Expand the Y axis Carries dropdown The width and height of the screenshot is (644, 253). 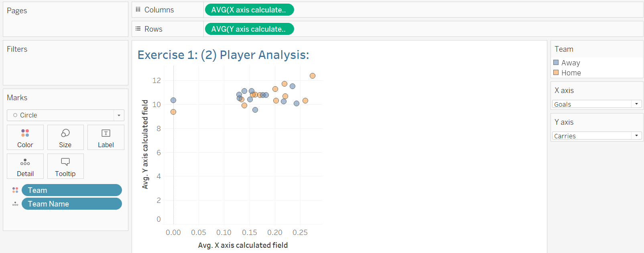pos(636,136)
